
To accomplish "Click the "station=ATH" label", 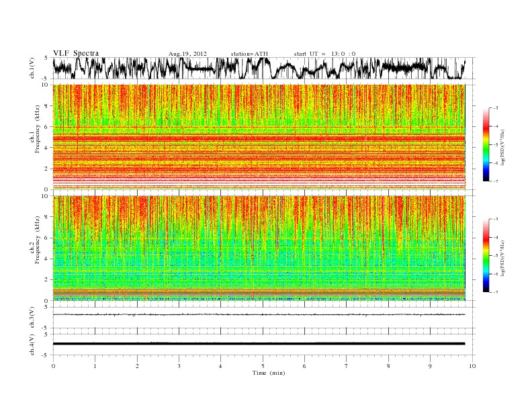I will (x=249, y=54).
